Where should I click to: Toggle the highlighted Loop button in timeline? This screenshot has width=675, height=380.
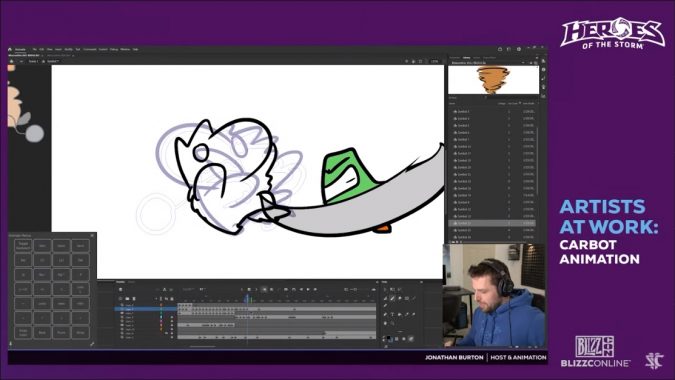(x=264, y=290)
